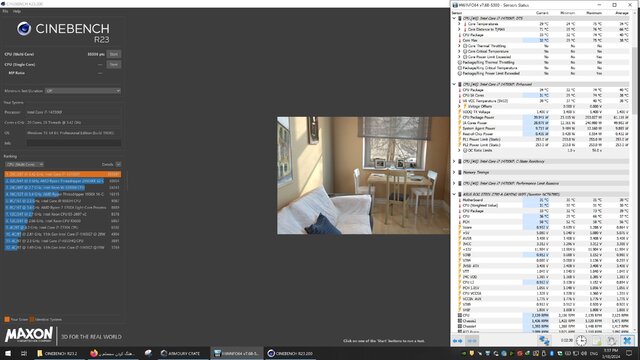Image resolution: width=640 pixels, height=360 pixels.
Task: Start the CPU Multi Core test
Action: pyautogui.click(x=113, y=54)
